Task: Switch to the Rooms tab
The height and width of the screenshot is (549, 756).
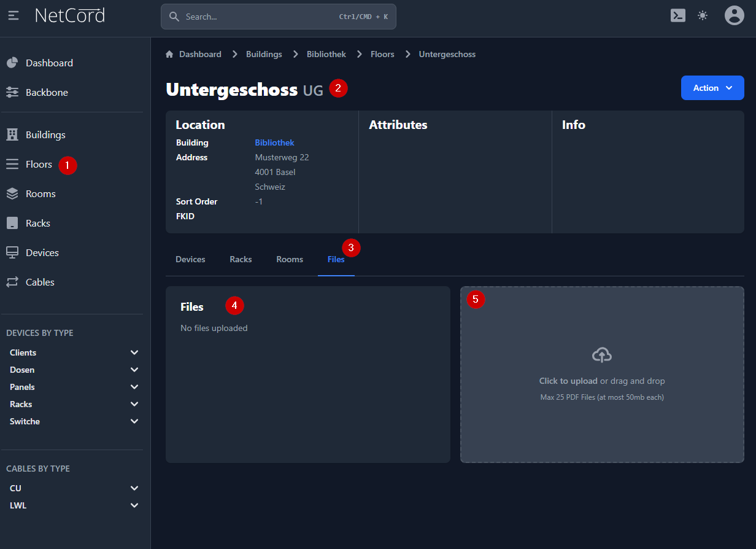Action: point(290,259)
